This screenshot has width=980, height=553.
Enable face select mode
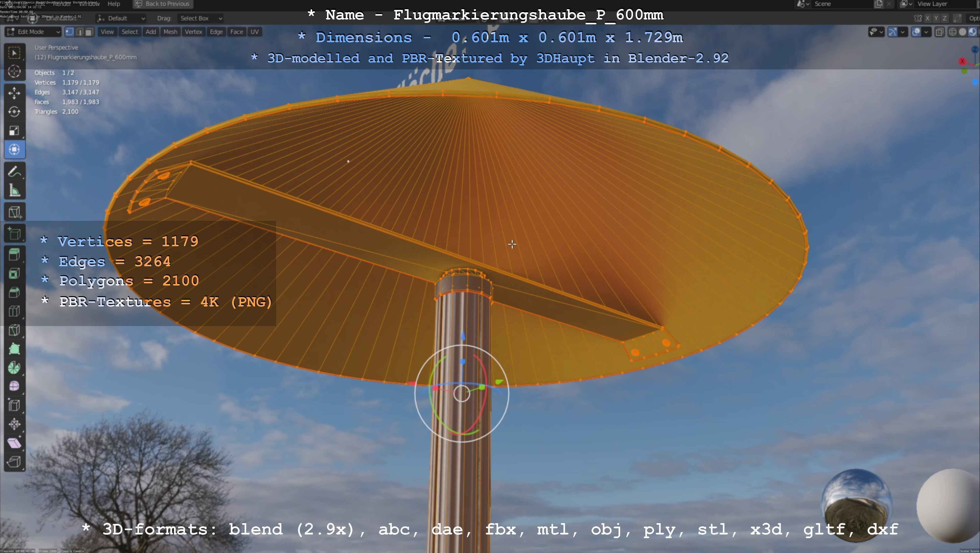coord(89,32)
